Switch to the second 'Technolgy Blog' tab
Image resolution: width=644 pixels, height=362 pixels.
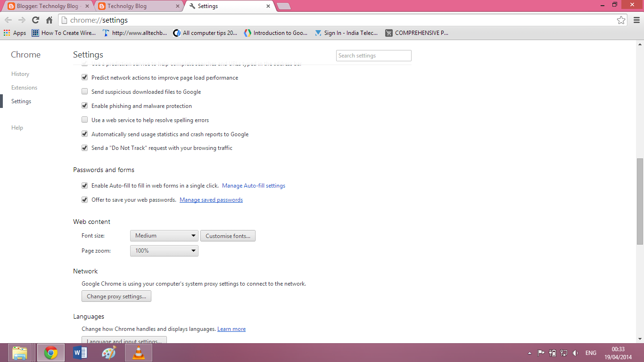[x=139, y=6]
